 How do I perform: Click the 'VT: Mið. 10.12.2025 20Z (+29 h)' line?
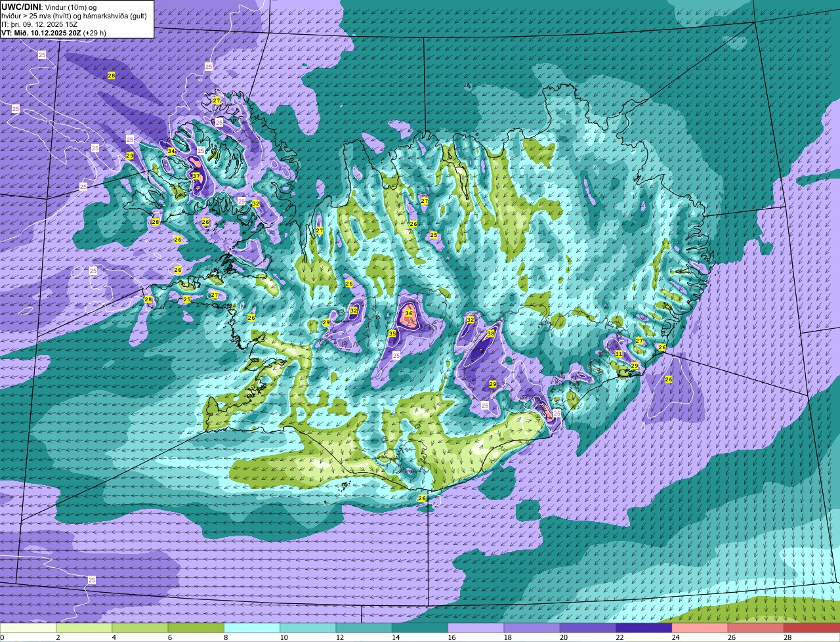54,32
